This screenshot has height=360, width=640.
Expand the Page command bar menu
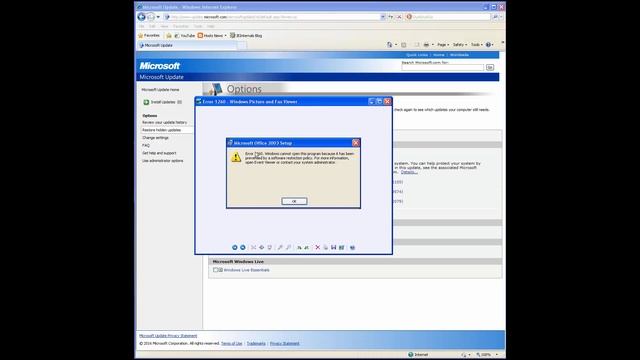pyautogui.click(x=443, y=44)
